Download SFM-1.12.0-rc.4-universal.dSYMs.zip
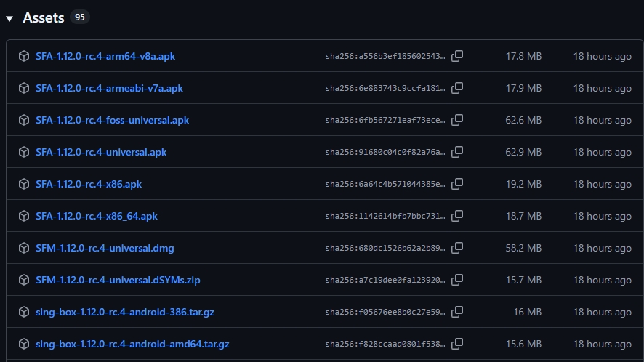 [x=118, y=280]
